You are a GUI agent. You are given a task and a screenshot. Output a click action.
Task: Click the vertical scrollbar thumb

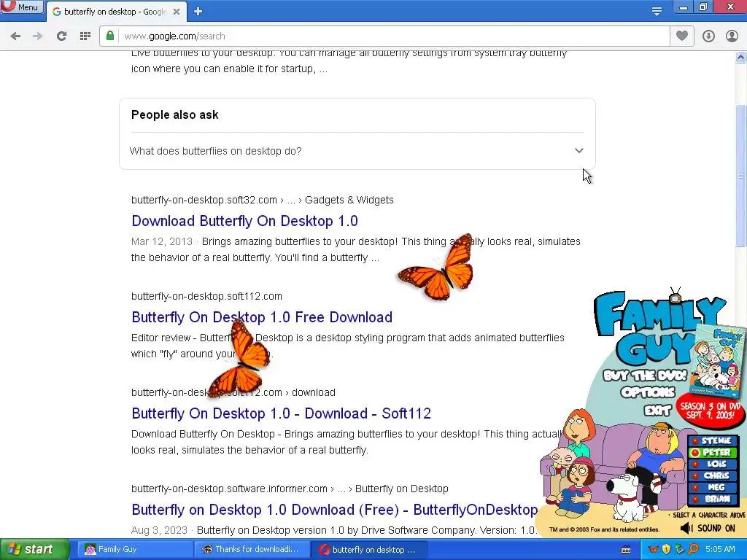[741, 176]
